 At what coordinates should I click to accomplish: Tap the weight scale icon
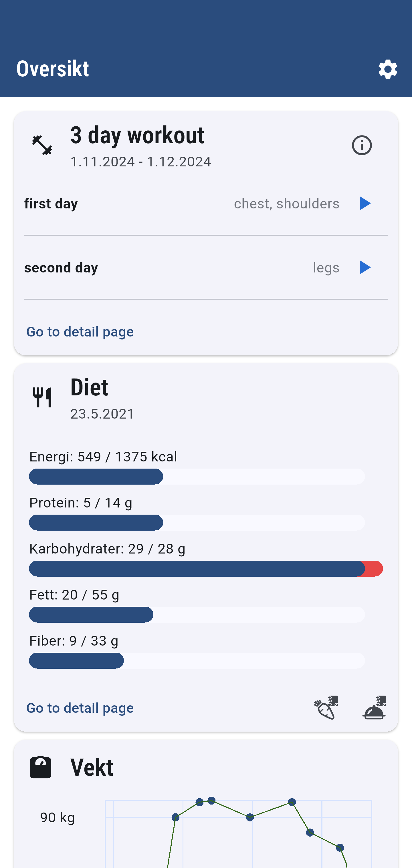click(41, 767)
